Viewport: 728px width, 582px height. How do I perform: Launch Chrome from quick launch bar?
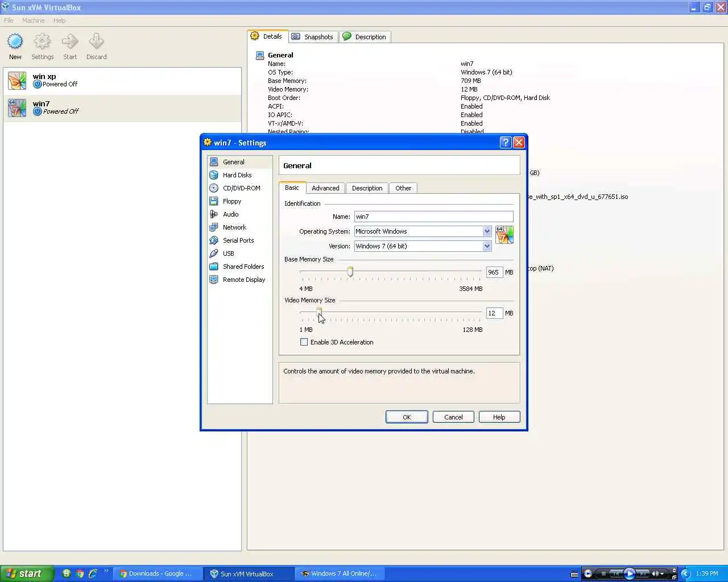(80, 573)
